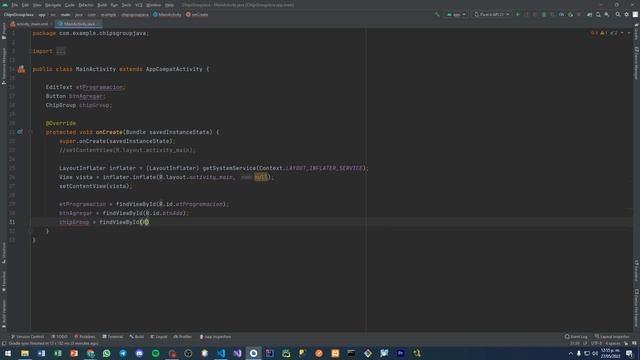This screenshot has height=360, width=640.
Task: Open Visual Studio Code from the taskbar
Action: coord(221,353)
